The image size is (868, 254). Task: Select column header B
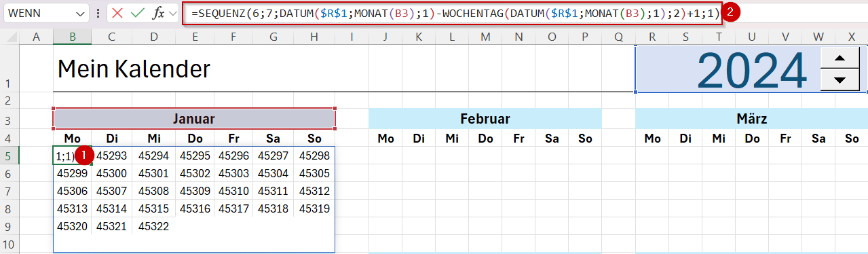coord(72,37)
